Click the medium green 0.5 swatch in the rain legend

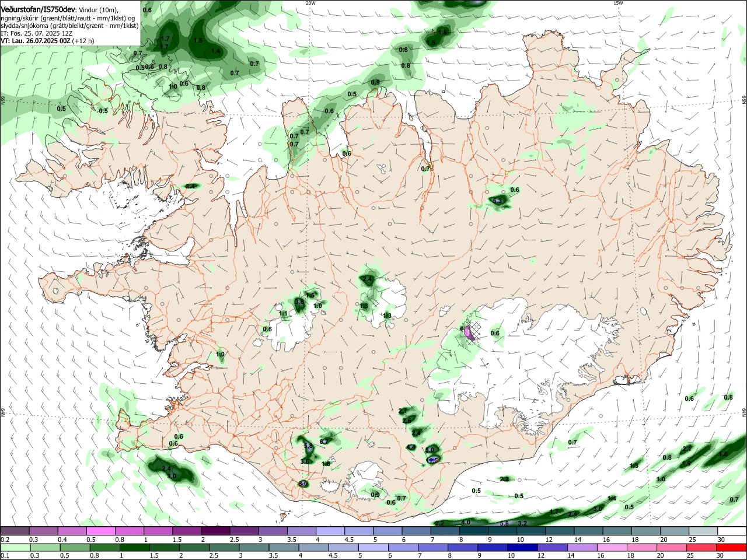[75, 547]
